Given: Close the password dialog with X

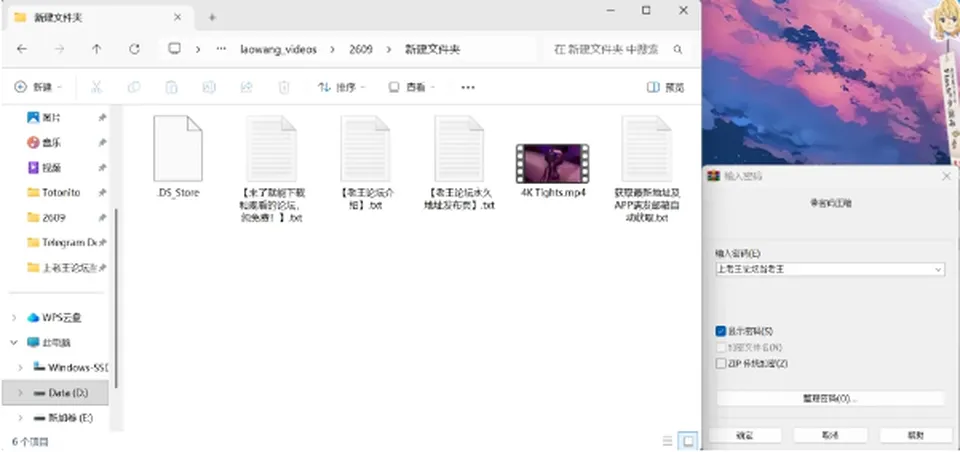Looking at the screenshot, I should 946,176.
